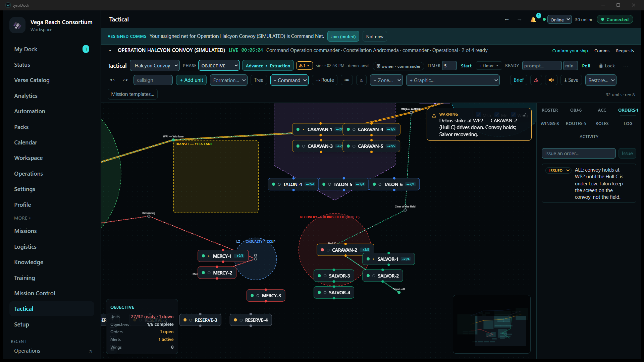Select the CARAVAN-2 unit marker
This screenshot has height=362, width=644.
click(x=345, y=250)
